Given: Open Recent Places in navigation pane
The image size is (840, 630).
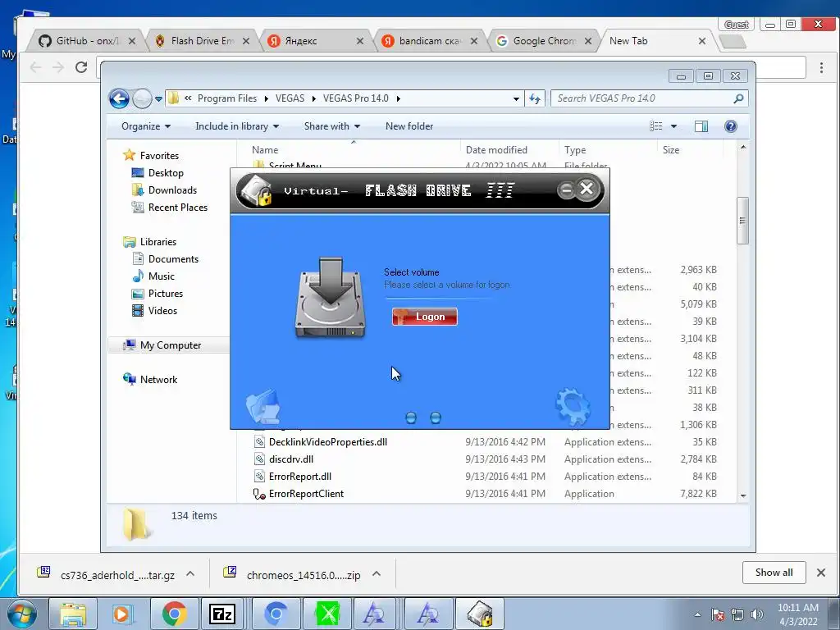Looking at the screenshot, I should tap(177, 208).
